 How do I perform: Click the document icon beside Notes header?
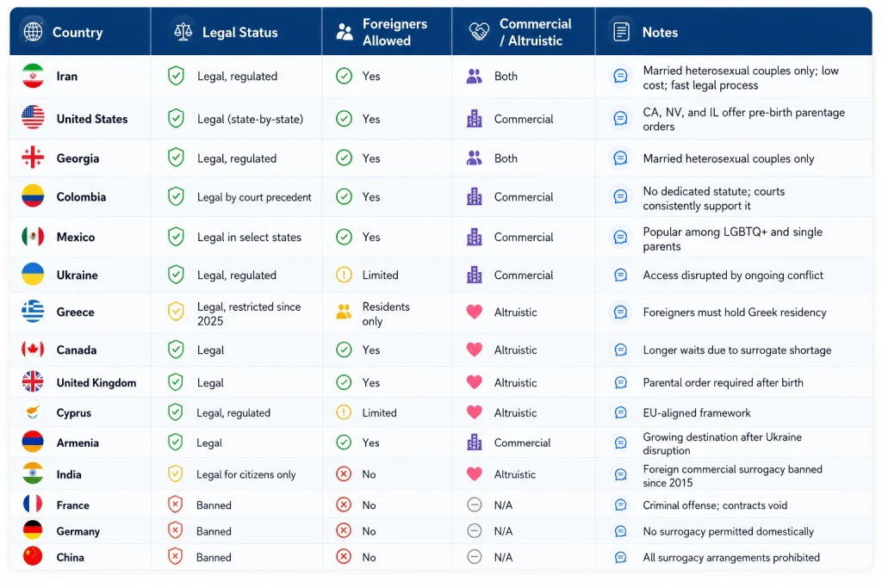tap(621, 32)
